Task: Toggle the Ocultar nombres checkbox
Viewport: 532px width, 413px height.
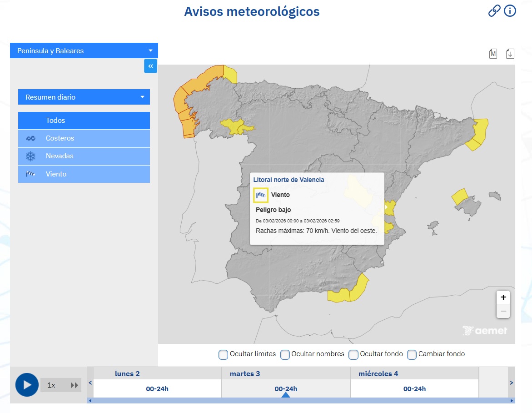Action: 285,354
